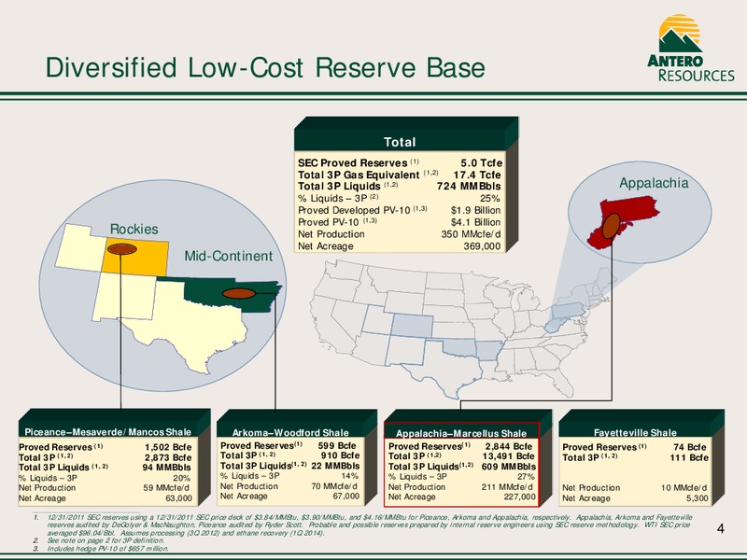Screen dimensions: 747x560
Task: Click 94 MMBbls Piceance 3P Liquids
Action: pos(167,468)
